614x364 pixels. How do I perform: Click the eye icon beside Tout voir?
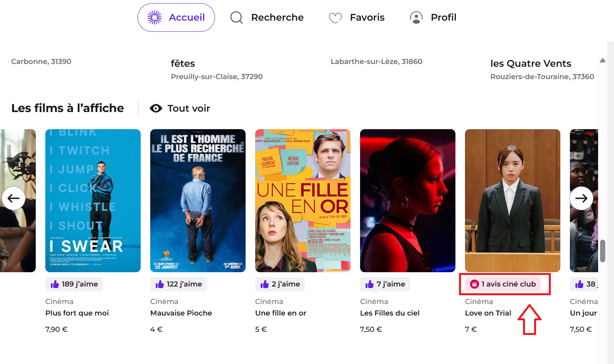156,108
